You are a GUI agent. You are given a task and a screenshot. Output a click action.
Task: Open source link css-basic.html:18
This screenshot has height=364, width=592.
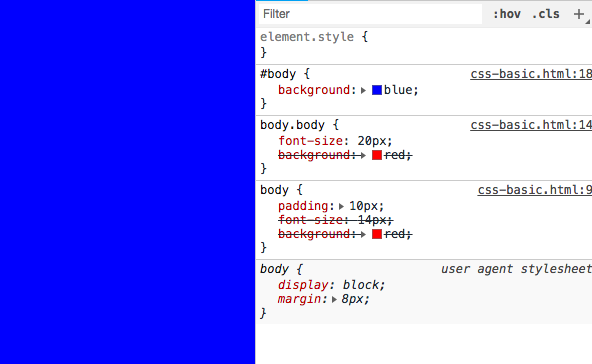(x=531, y=74)
